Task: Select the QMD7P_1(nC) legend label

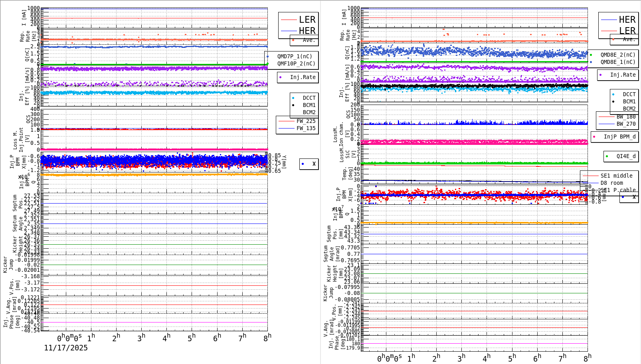Action: (x=295, y=56)
